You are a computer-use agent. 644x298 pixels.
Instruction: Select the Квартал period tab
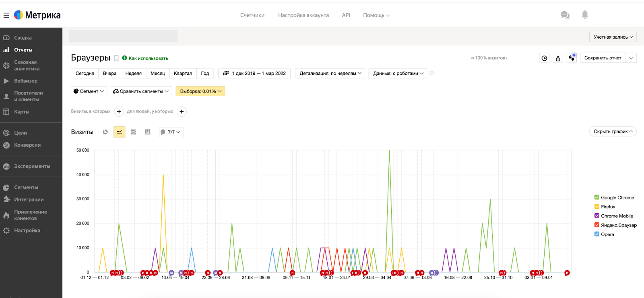[x=183, y=73]
